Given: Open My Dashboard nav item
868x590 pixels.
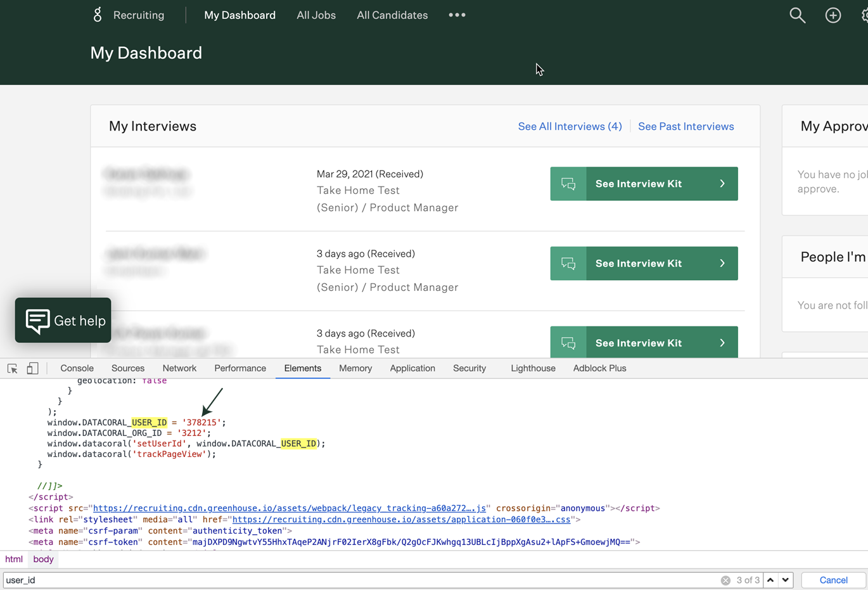Looking at the screenshot, I should coord(239,15).
